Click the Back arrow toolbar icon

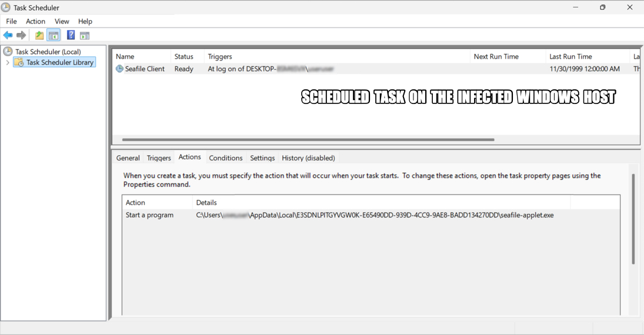8,35
